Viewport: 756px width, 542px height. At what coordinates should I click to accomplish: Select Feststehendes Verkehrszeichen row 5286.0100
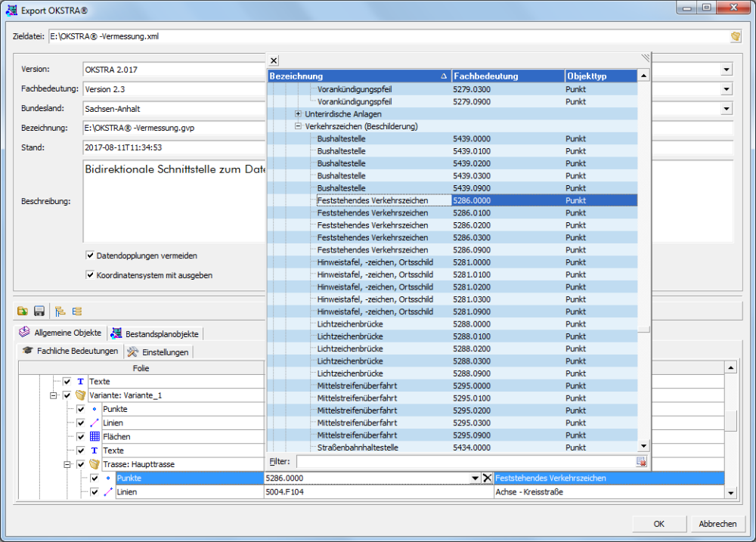[x=452, y=212]
